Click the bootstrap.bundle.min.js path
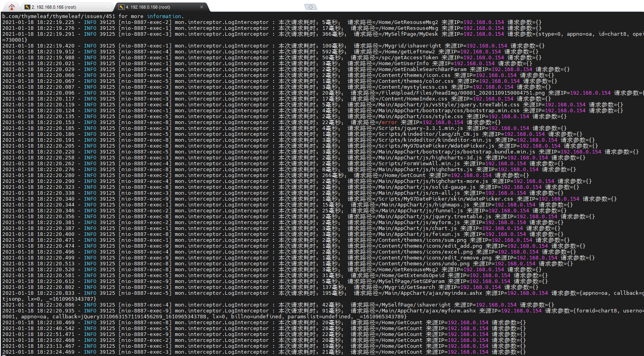 456,152
